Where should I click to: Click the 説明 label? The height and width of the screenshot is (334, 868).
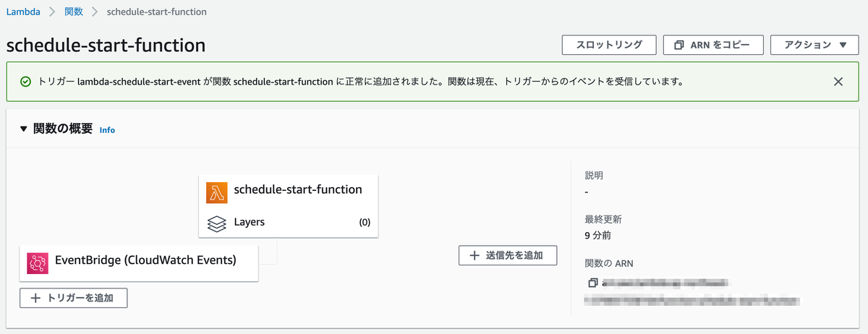594,175
